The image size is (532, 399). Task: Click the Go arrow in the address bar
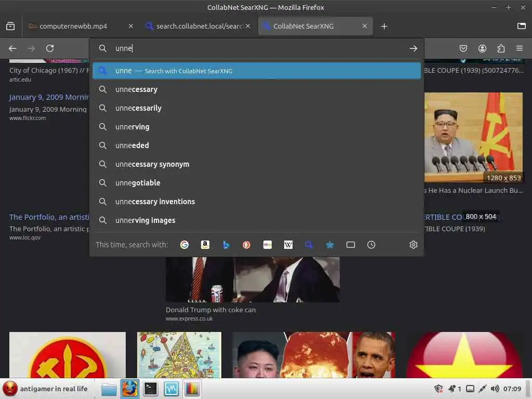pos(413,48)
